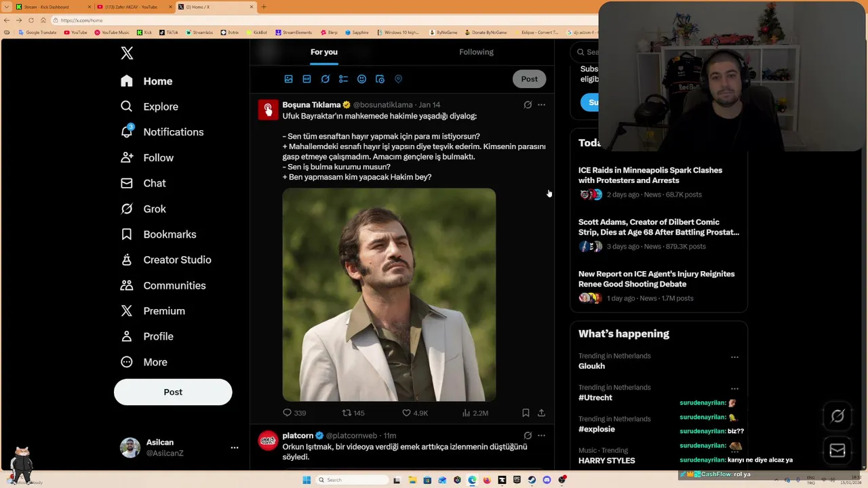Reply to the post with 339 replies

point(294,413)
